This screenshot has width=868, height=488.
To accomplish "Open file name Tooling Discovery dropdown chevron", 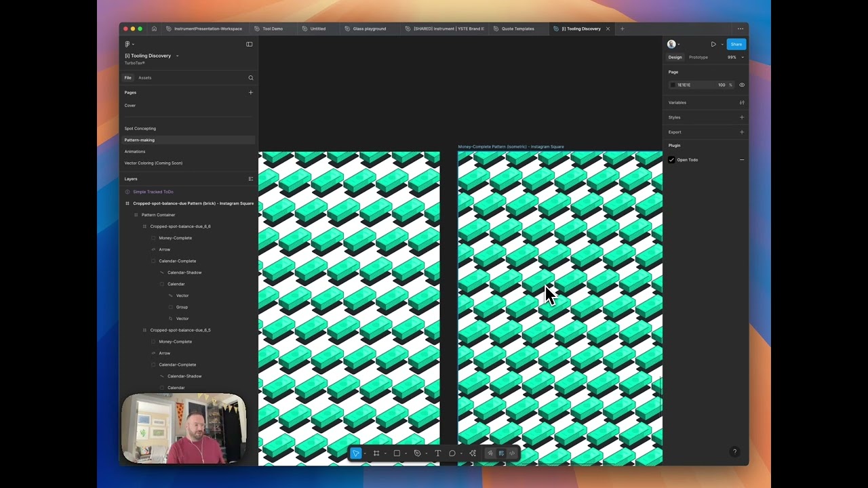I will click(x=178, y=56).
